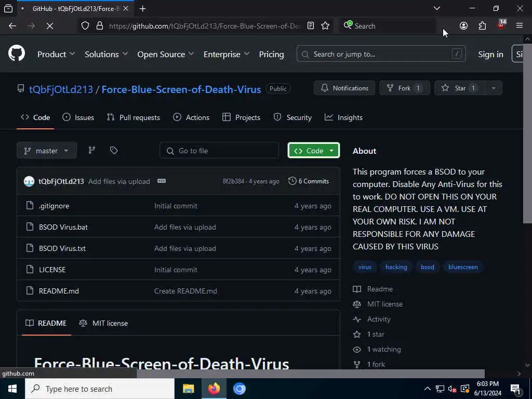Stop loading the page in Firefox
532x399 pixels.
(x=49, y=26)
